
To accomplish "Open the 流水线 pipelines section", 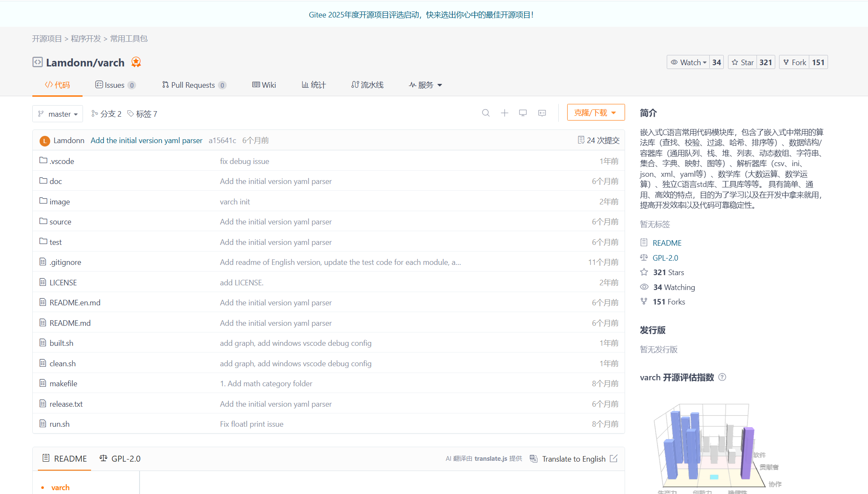I will click(367, 85).
